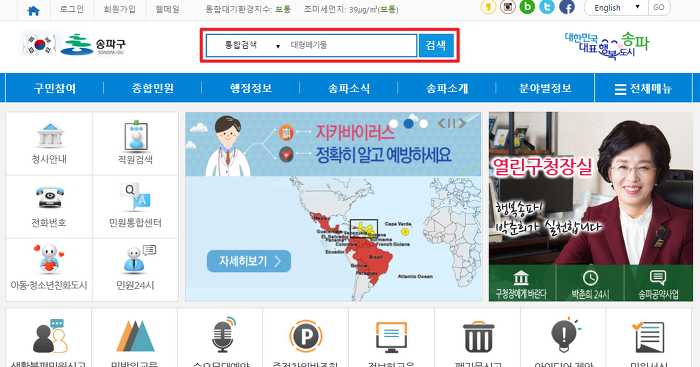700x367 pixels.
Task: Open the computer monitor education icon
Action: tap(392, 338)
